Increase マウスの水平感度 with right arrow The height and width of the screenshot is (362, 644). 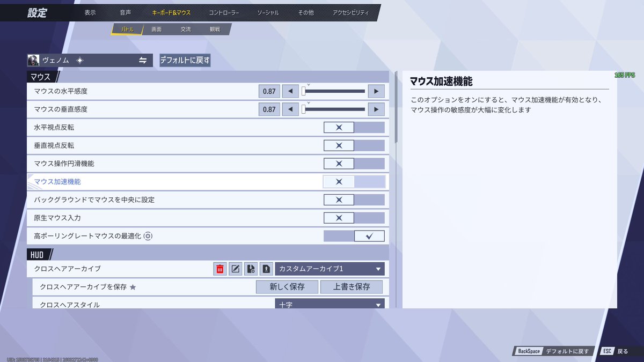[376, 92]
